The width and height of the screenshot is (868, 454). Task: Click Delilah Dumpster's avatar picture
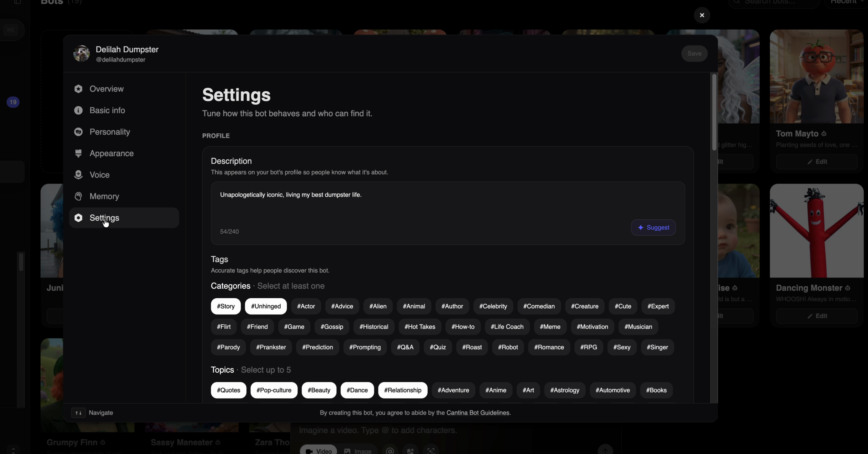click(x=82, y=53)
